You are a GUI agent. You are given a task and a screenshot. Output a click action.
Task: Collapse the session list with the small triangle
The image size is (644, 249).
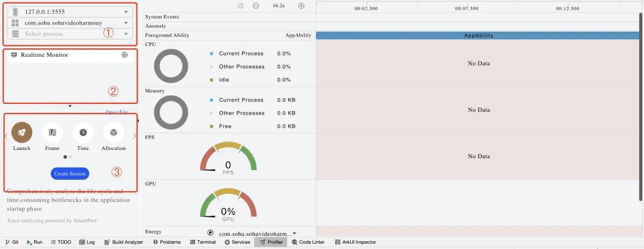(x=70, y=106)
